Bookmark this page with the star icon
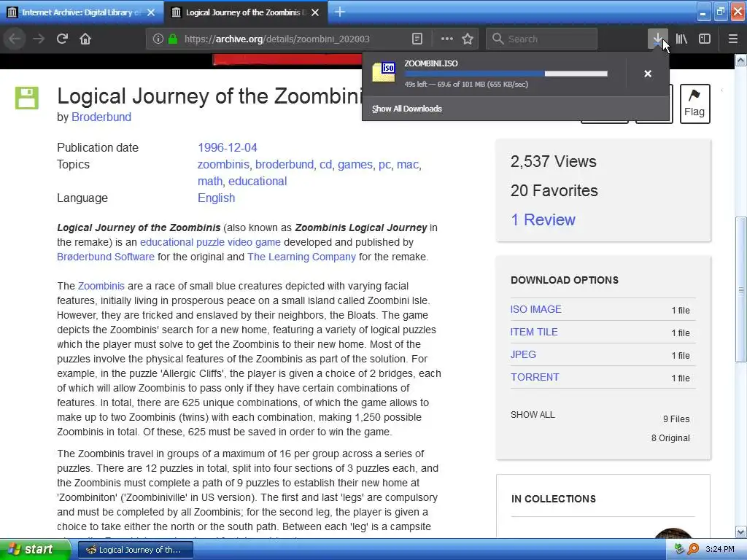This screenshot has height=560, width=747. coord(468,39)
